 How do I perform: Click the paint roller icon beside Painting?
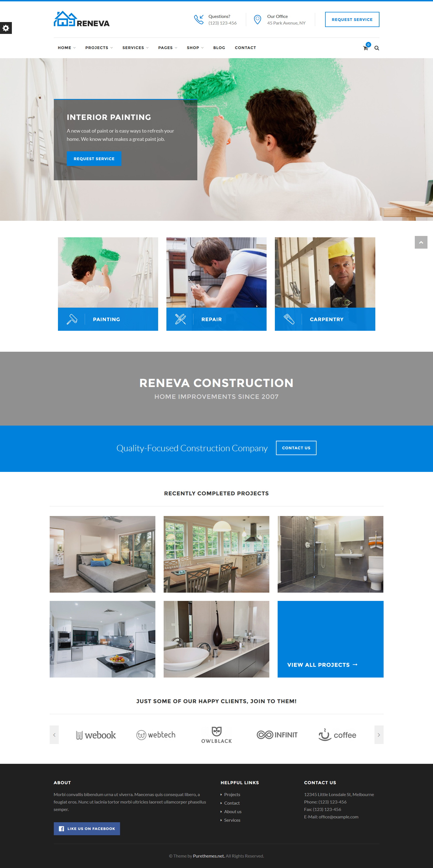pos(72,319)
